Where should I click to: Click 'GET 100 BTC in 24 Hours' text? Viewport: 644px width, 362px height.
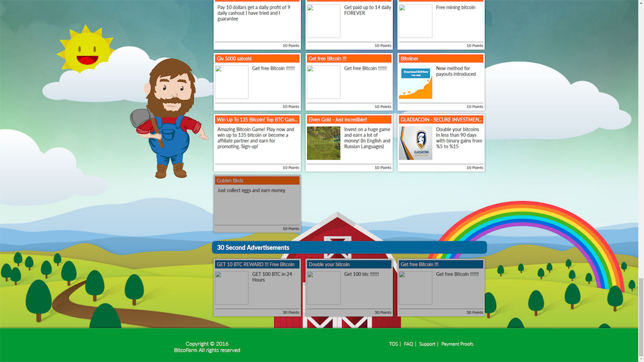pos(272,277)
